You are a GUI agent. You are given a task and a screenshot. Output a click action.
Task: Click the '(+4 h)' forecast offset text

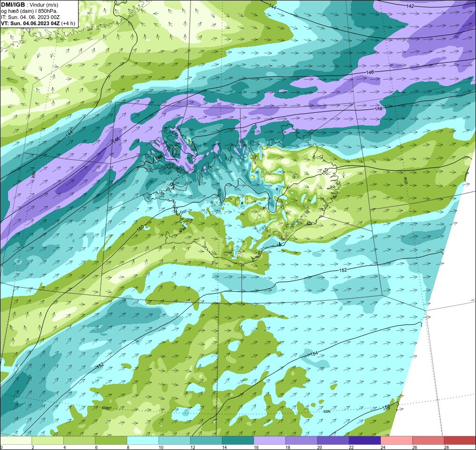pos(68,23)
